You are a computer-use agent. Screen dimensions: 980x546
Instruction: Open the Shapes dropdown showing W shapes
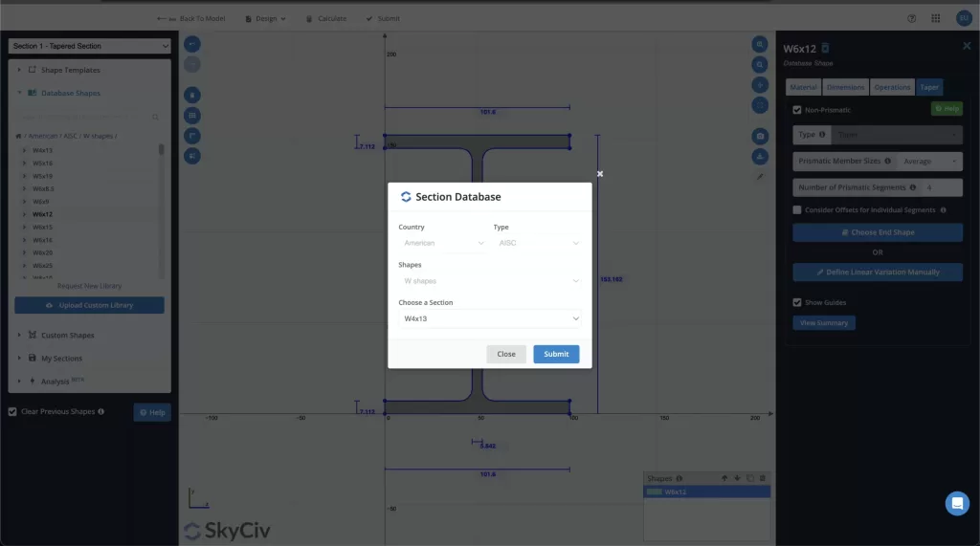[x=490, y=281]
